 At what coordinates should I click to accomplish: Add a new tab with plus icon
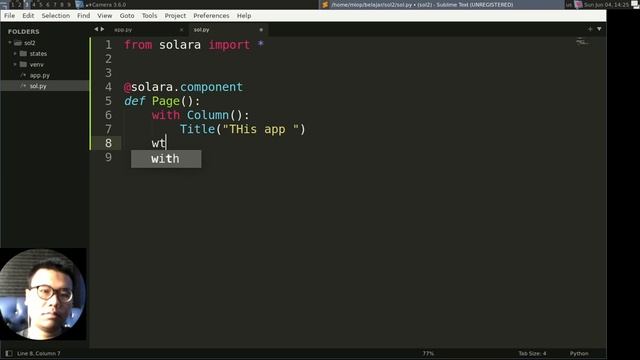tap(590, 29)
